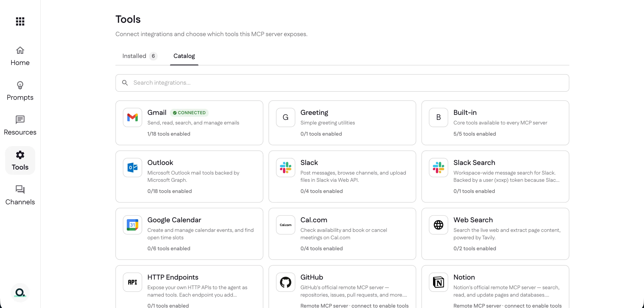The image size is (644, 308).
Task: Click the HTTP Endpoints API icon
Action: point(133,282)
